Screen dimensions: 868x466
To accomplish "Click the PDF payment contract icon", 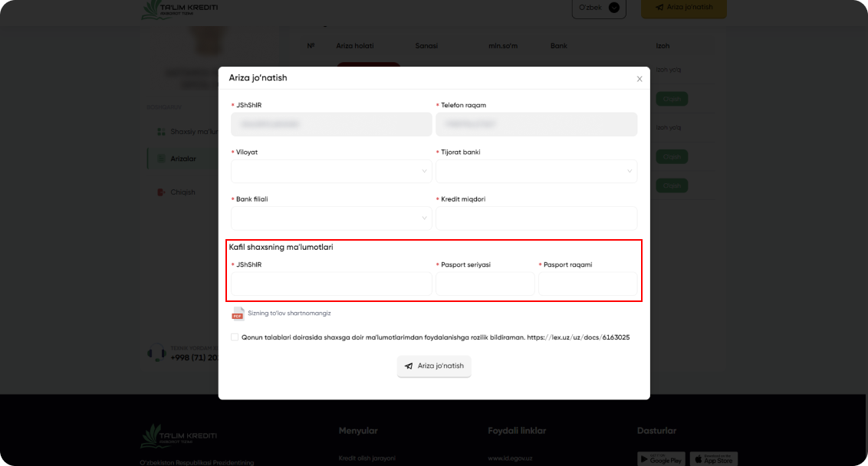I will [238, 313].
